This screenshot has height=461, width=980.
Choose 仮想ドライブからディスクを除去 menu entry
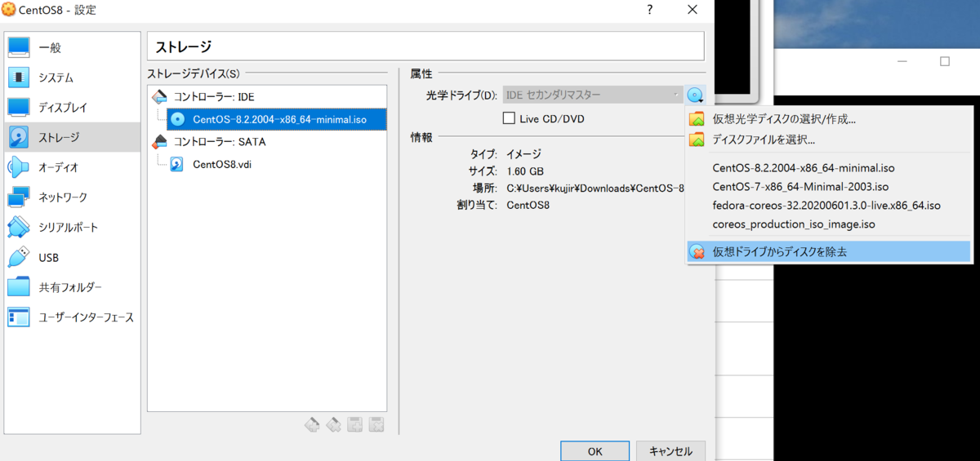pyautogui.click(x=829, y=252)
